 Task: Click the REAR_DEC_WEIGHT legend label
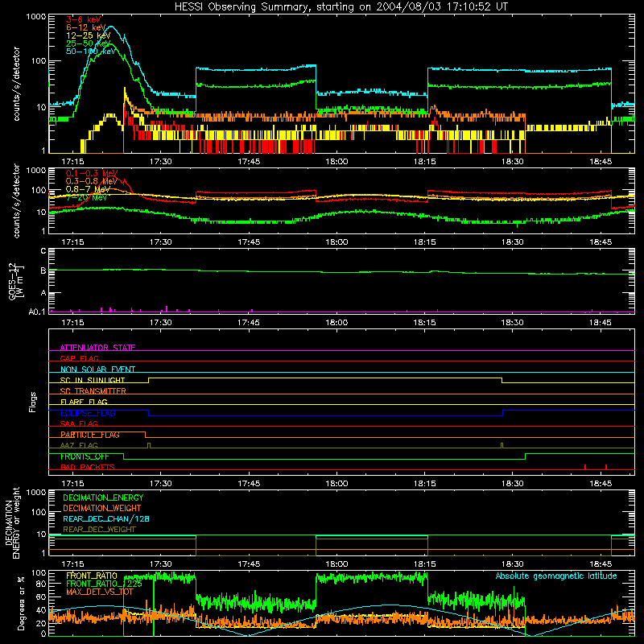pyautogui.click(x=99, y=530)
